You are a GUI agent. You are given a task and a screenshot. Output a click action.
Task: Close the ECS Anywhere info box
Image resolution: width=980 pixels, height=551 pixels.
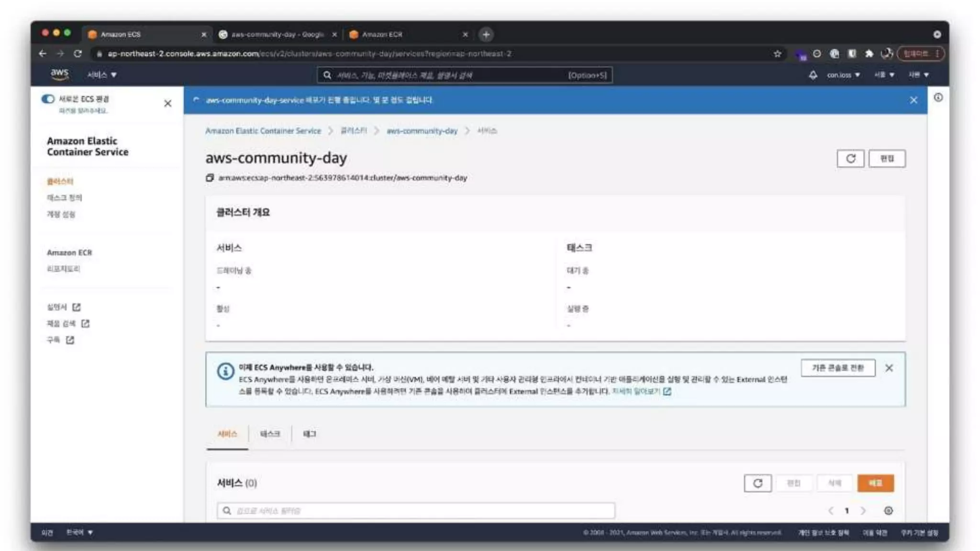[889, 368]
